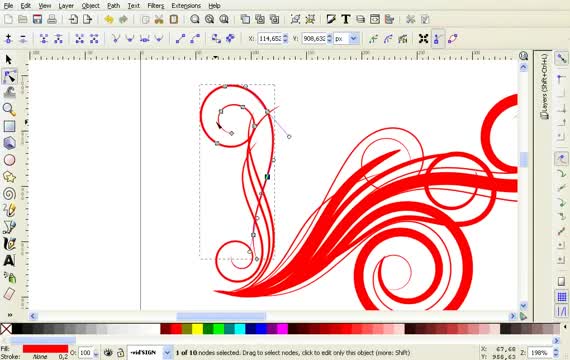The width and height of the screenshot is (570, 360).
Task: Toggle current layer visibility eye
Action: (108, 352)
